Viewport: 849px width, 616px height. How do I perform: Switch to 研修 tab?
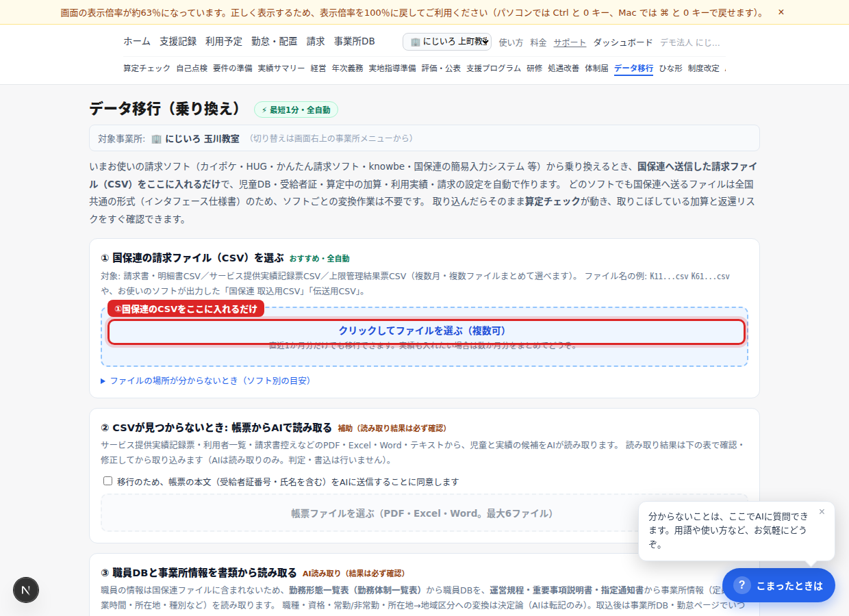pyautogui.click(x=535, y=68)
